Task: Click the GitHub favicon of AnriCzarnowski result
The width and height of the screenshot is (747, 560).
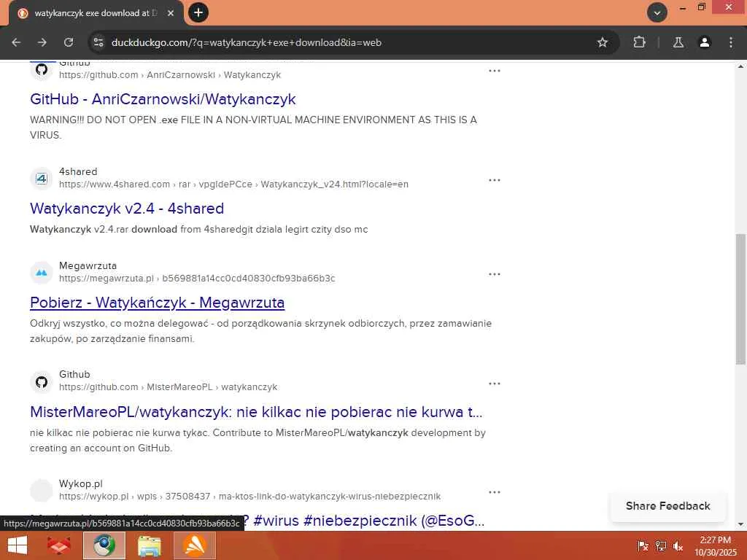Action: click(42, 69)
